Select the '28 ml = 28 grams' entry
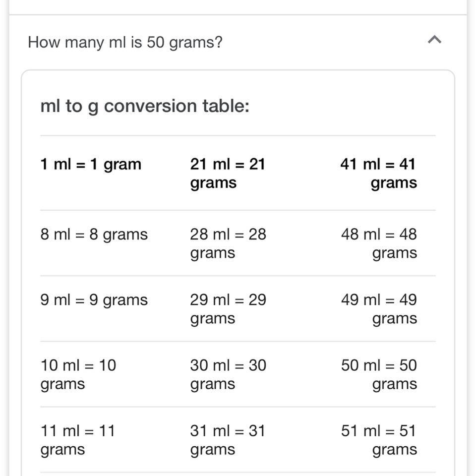The image size is (476, 476). click(228, 243)
